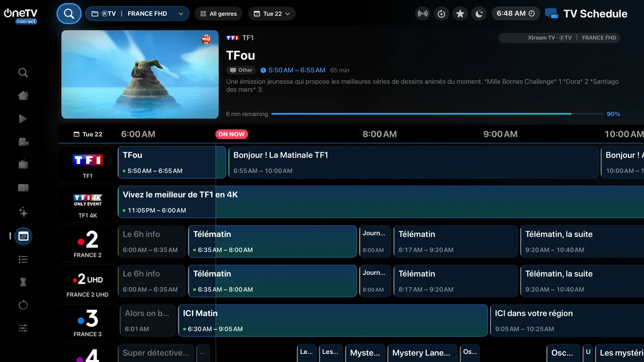The width and height of the screenshot is (644, 362).
Task: Click the ON NOW timeline marker
Action: point(232,134)
